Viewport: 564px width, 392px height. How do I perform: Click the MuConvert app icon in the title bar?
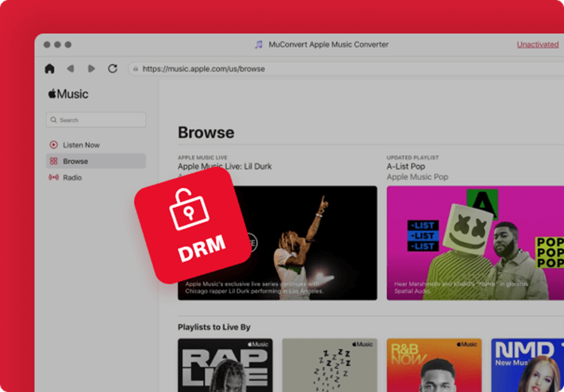(258, 45)
